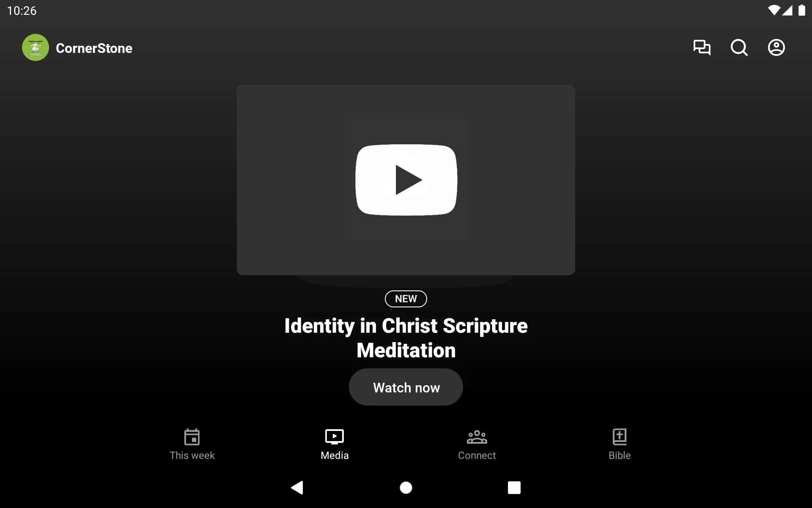Navigate to This week tab
Screen dimensions: 812x508
point(192,444)
